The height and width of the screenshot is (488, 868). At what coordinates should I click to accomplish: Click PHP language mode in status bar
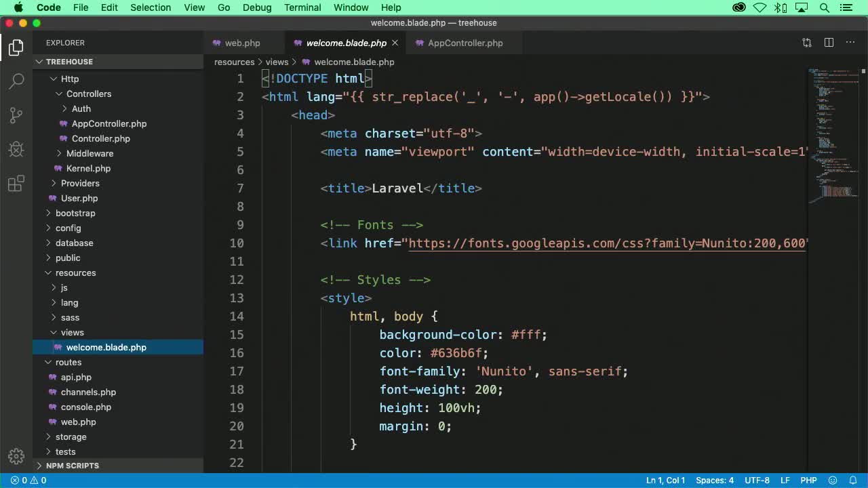point(808,480)
